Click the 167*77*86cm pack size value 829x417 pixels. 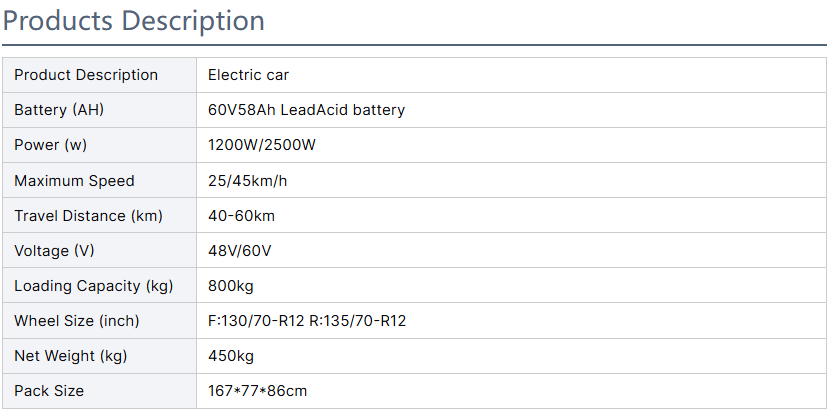(x=257, y=391)
